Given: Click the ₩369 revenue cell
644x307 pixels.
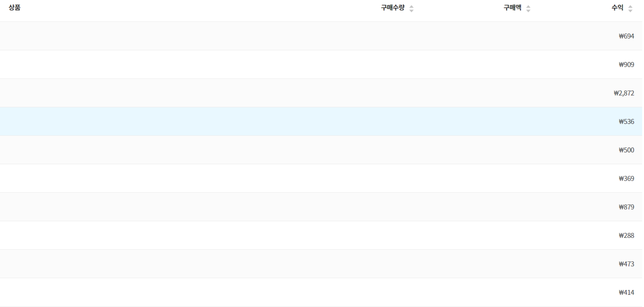Looking at the screenshot, I should point(626,179).
